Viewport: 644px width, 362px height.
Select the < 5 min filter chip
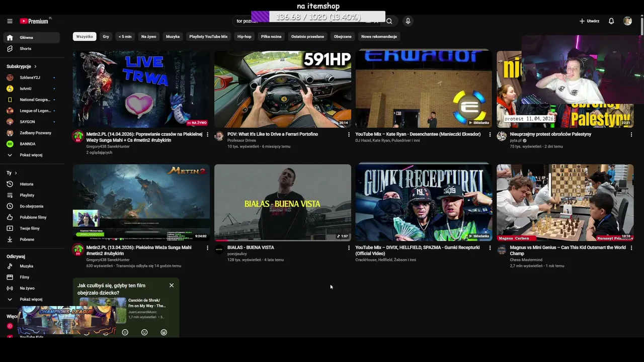125,37
